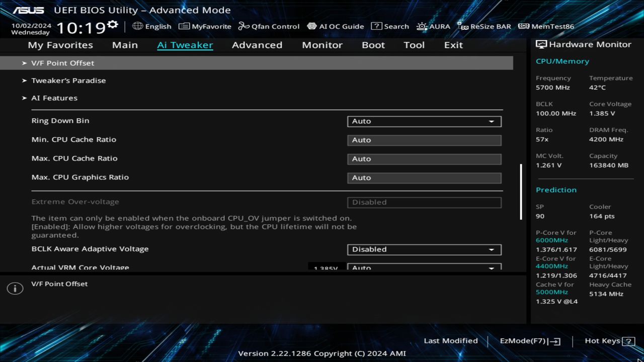Open the Ring Down Bin dropdown

click(424, 121)
